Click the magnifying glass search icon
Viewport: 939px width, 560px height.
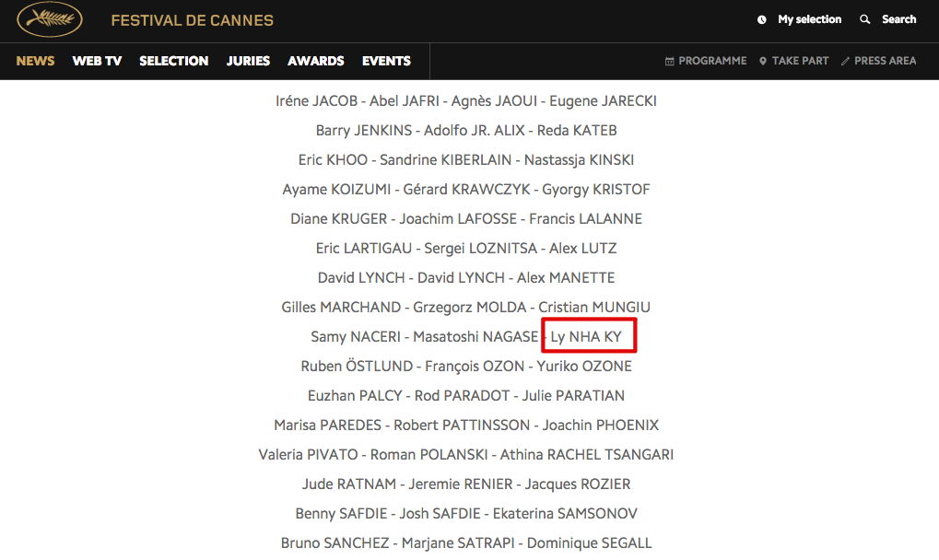coord(864,19)
